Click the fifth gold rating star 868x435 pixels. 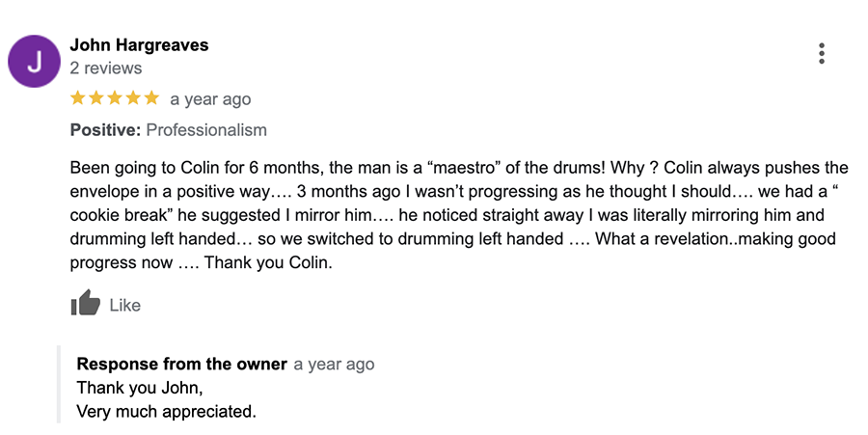pyautogui.click(x=151, y=98)
